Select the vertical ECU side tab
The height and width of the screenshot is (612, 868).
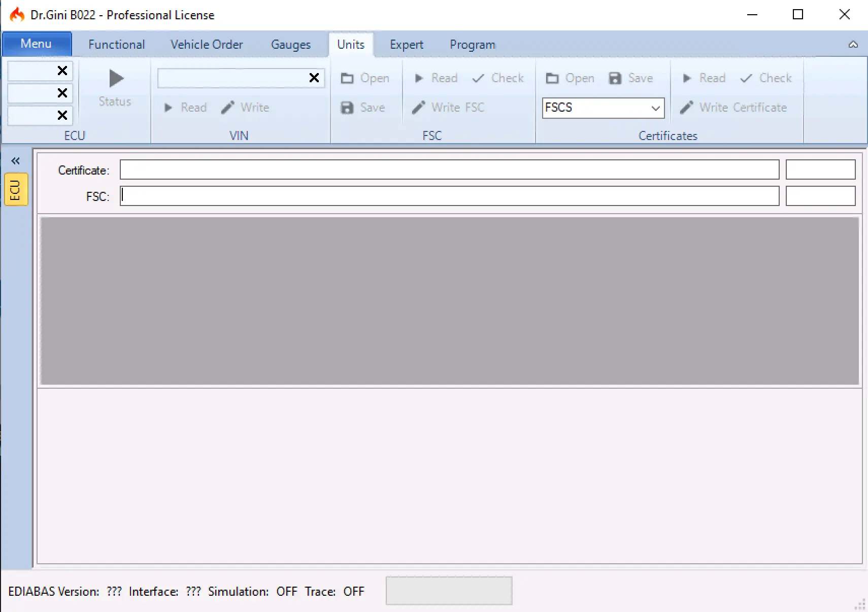[x=16, y=189]
